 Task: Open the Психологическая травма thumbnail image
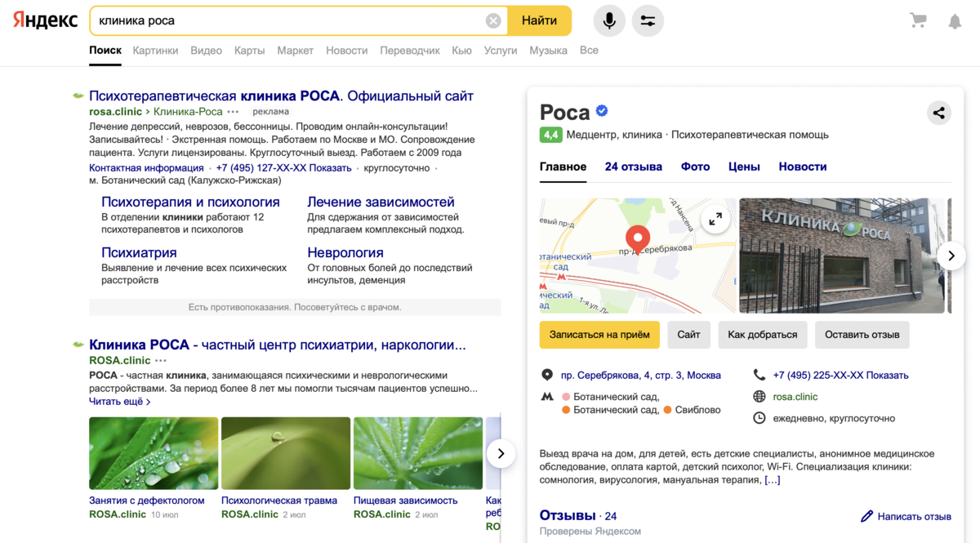point(286,453)
